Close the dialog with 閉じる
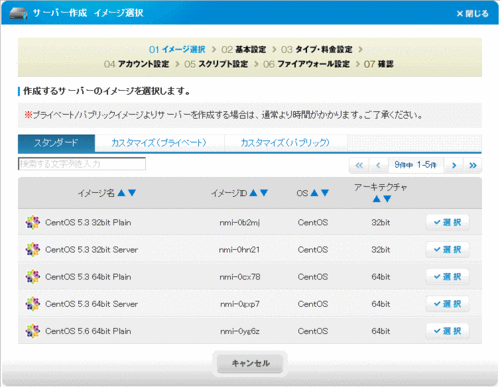This screenshot has height=387, width=500. coord(472,14)
